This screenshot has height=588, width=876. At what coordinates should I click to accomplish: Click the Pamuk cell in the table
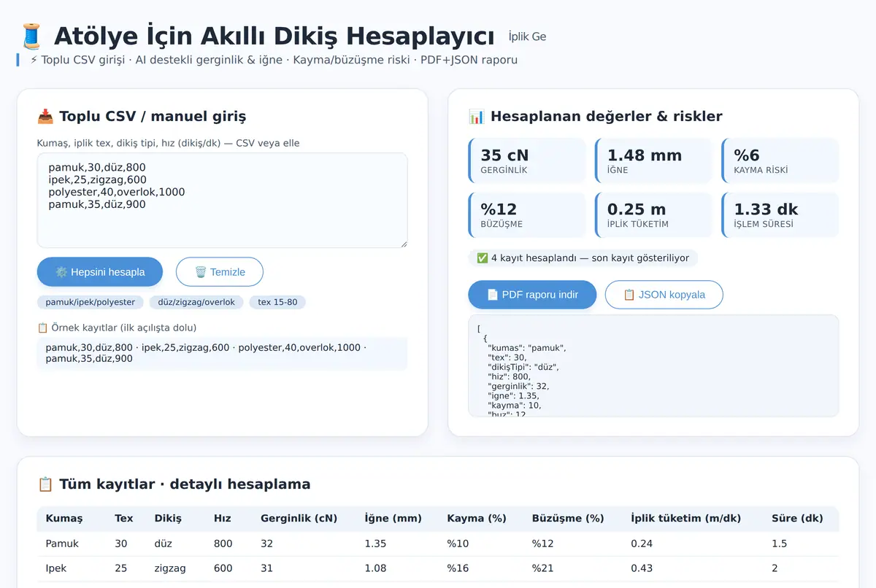point(62,543)
